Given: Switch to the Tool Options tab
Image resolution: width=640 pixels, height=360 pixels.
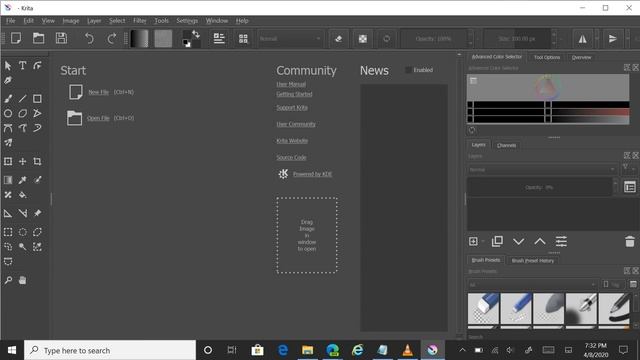Looking at the screenshot, I should pyautogui.click(x=547, y=57).
